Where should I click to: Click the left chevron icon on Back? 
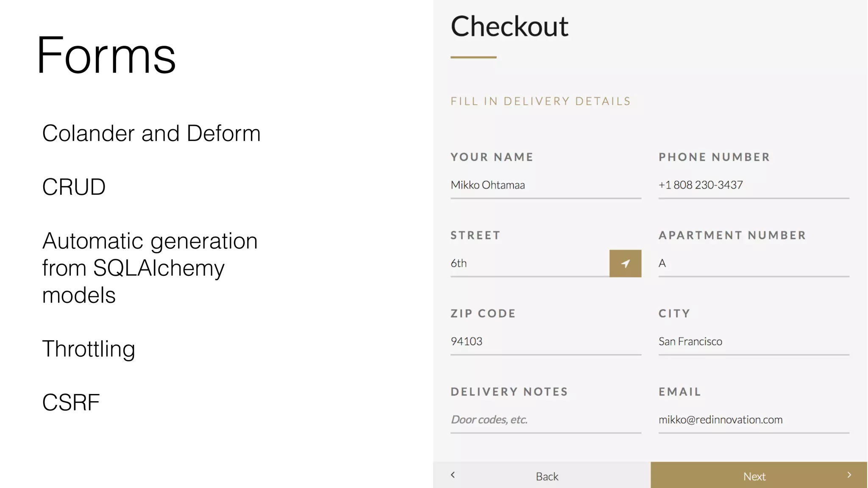coord(453,475)
